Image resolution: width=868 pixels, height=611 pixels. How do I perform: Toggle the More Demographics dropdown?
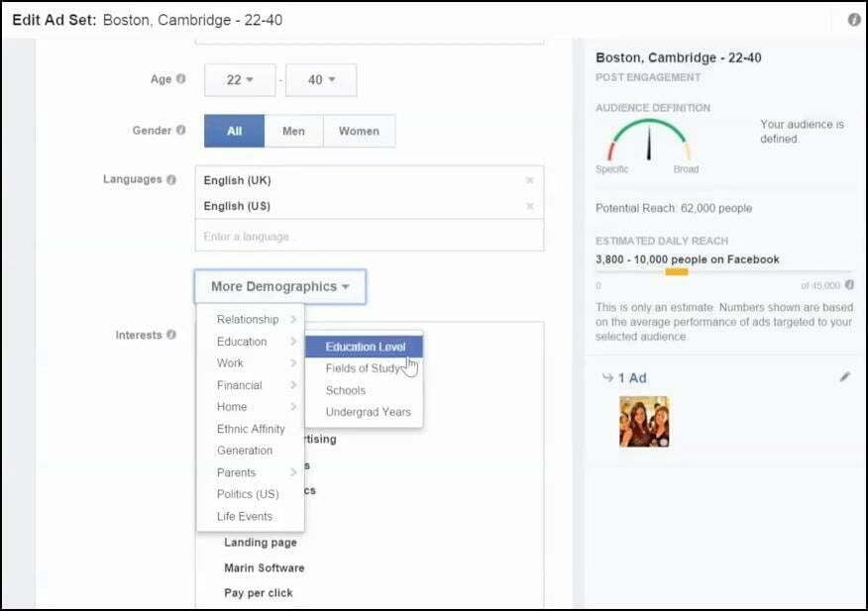280,287
